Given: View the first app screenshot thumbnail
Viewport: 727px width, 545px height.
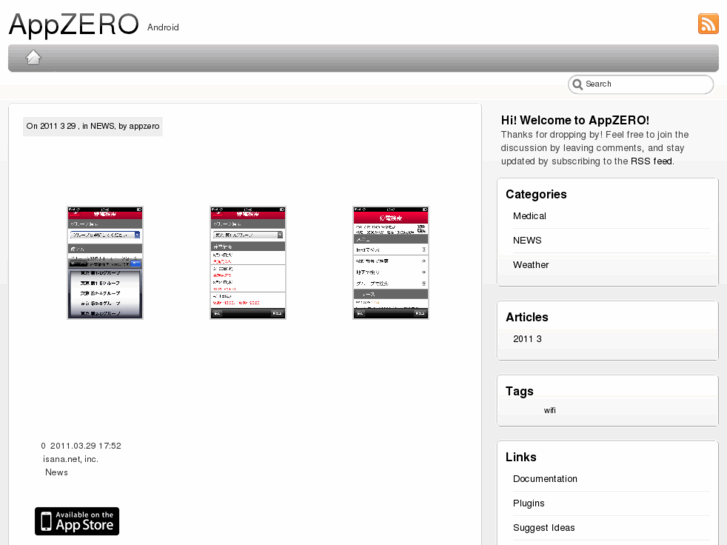Looking at the screenshot, I should coord(105,263).
